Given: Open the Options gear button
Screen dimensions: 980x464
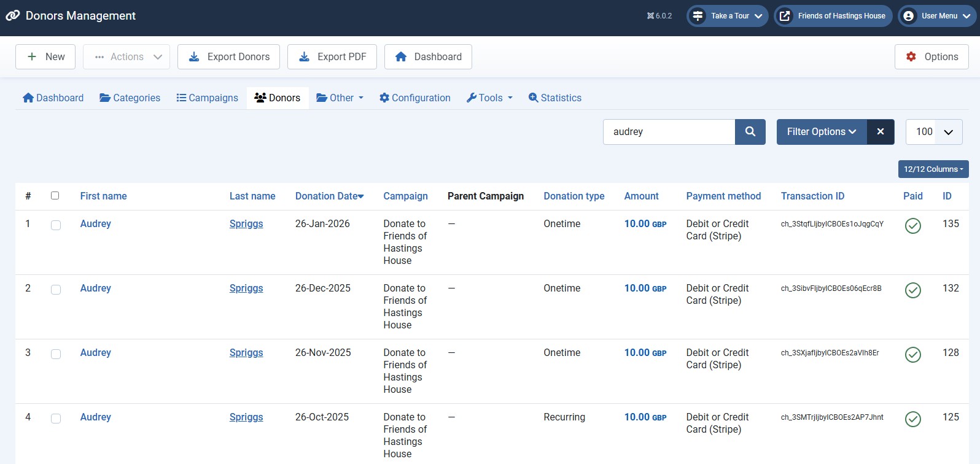Looking at the screenshot, I should click(x=931, y=57).
